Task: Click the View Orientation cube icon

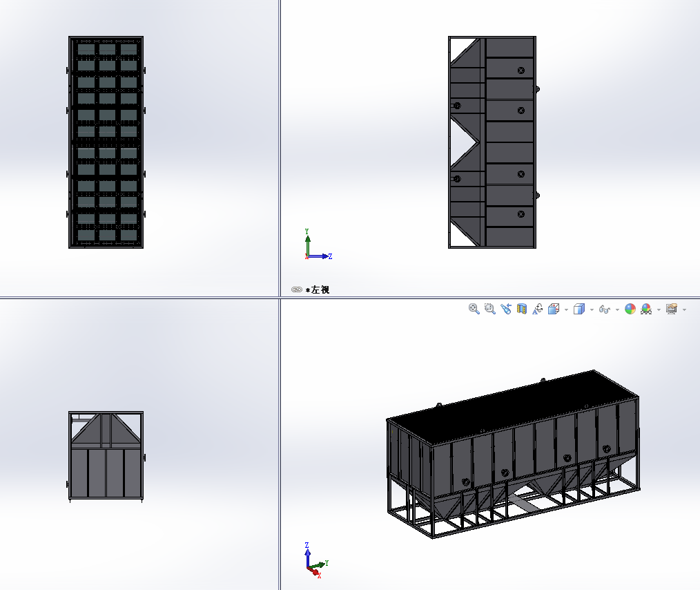Action: (554, 309)
